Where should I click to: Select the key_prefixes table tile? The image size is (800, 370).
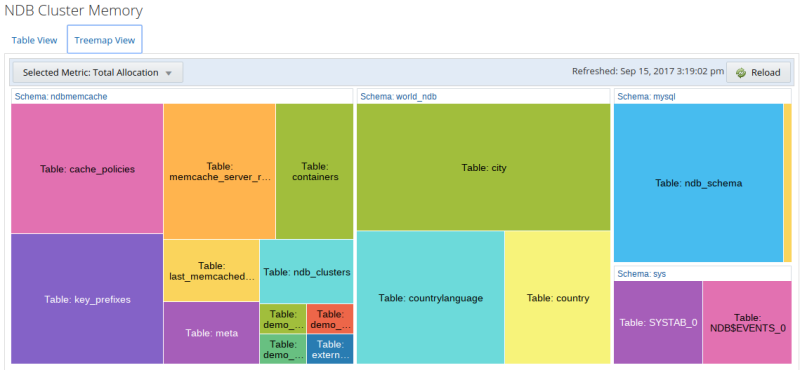point(87,299)
